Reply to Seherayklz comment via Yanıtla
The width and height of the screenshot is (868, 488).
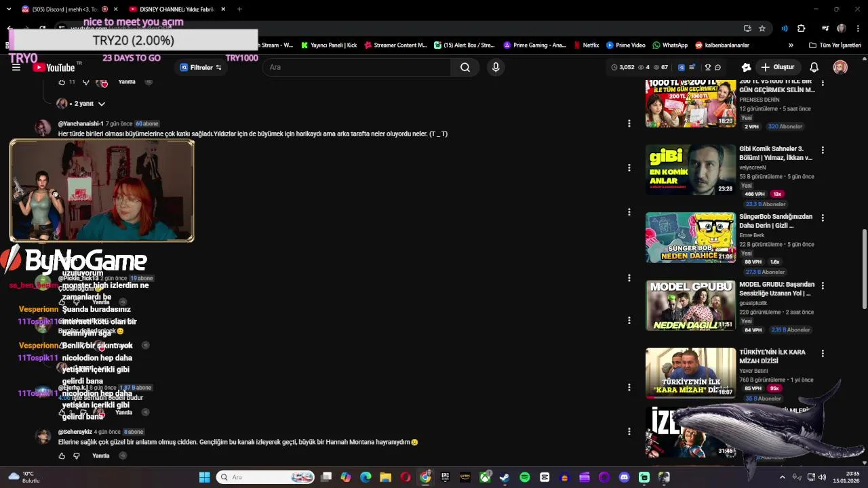click(x=100, y=456)
